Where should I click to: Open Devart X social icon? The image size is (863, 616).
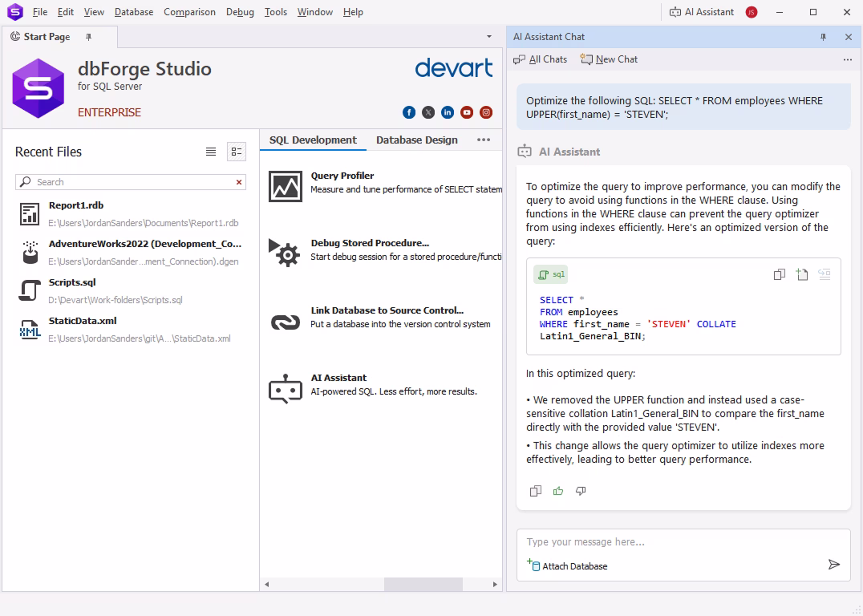pos(428,112)
